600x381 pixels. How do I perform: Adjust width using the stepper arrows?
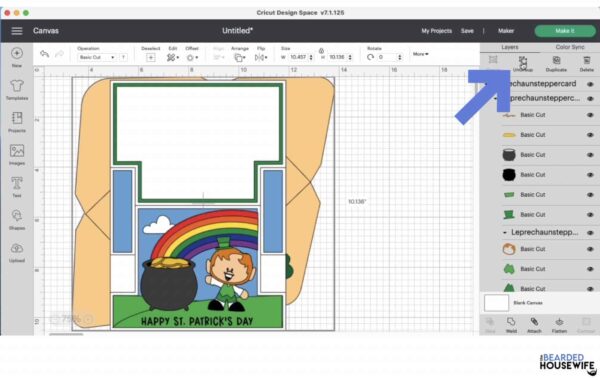(311, 57)
